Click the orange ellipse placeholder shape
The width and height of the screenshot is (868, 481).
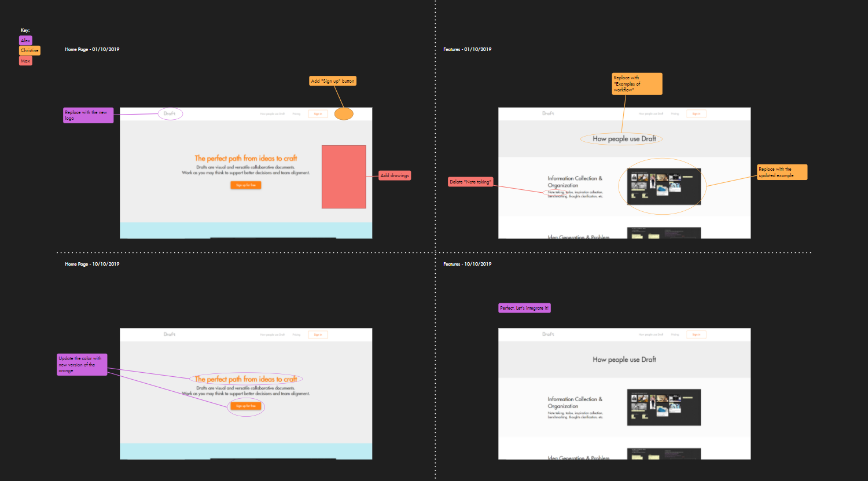tap(344, 114)
